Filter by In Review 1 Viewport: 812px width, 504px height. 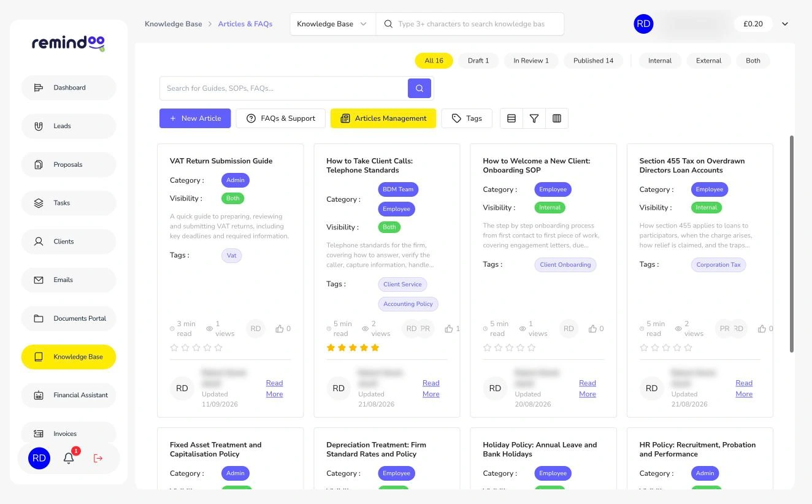point(531,61)
